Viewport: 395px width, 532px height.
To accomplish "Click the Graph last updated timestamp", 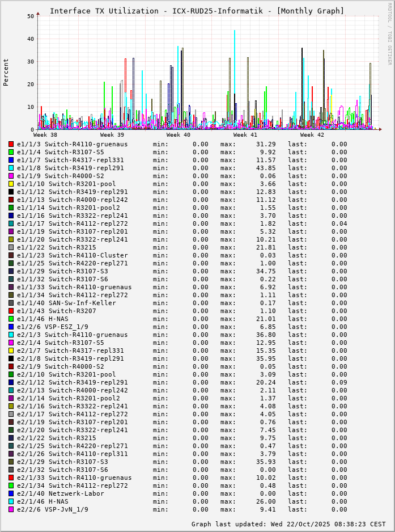I will (288, 524).
